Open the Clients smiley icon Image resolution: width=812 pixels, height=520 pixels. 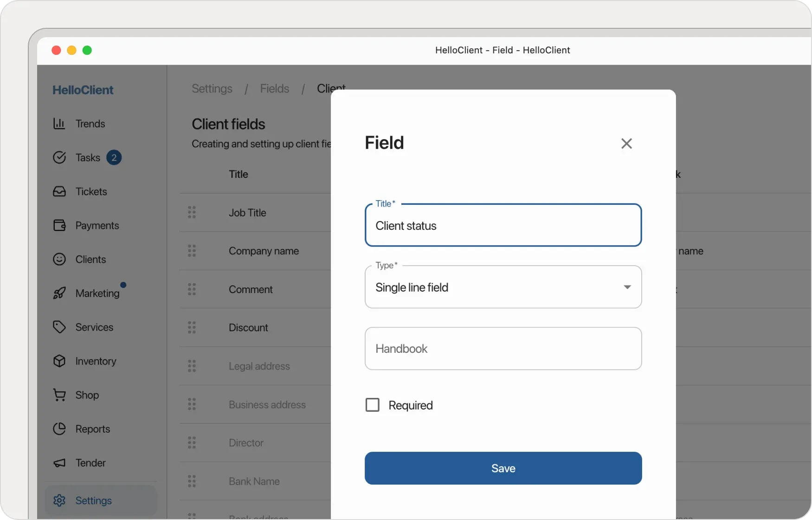(x=60, y=259)
